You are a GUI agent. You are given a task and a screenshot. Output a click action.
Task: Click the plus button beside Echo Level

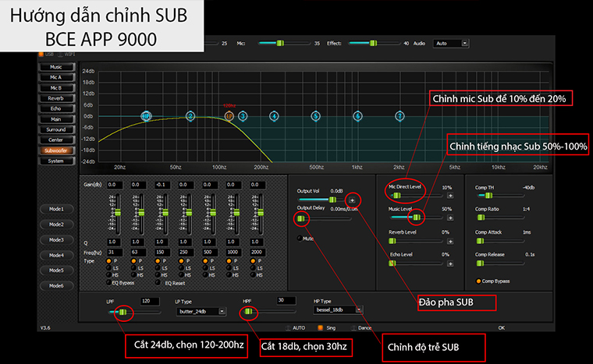(450, 263)
